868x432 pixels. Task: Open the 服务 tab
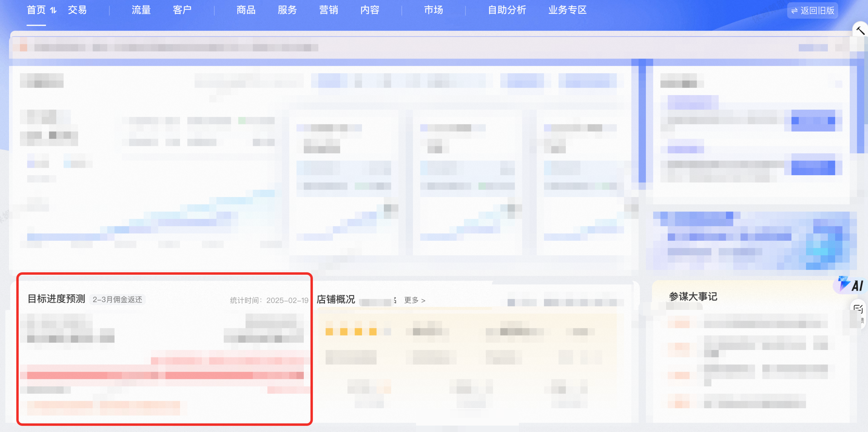[x=287, y=10]
